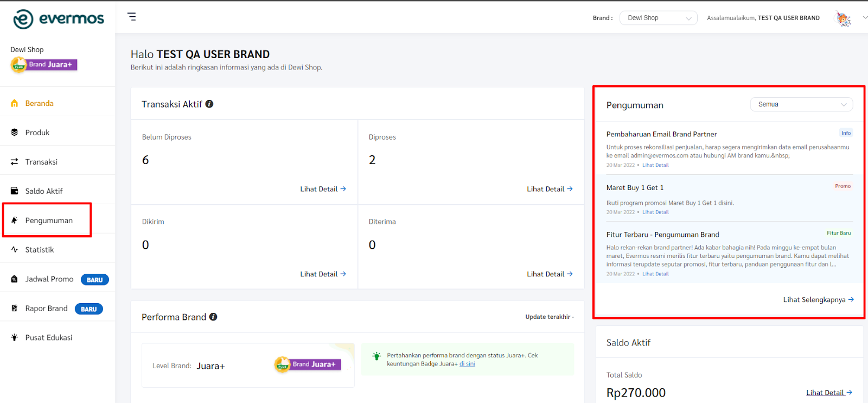Click the Brand Juara+ badge under Dewi Shop

[x=44, y=65]
